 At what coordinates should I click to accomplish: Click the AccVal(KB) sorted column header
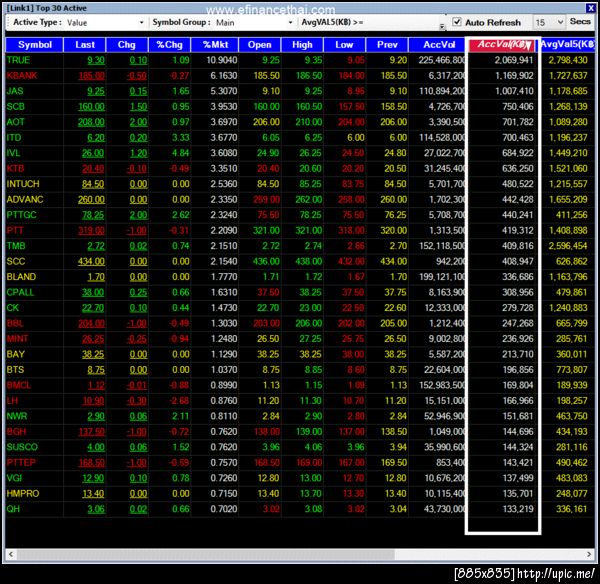tap(503, 45)
